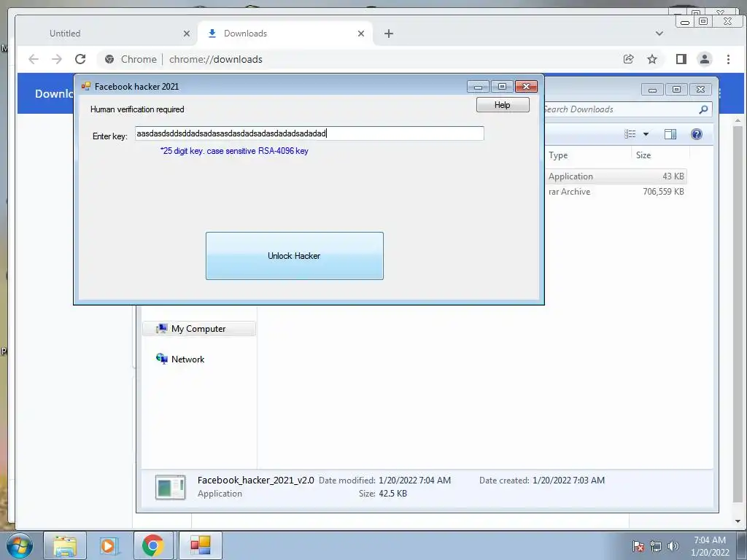Click Facebook_hacker_2021_v2.0 file name in details pane

tap(256, 480)
